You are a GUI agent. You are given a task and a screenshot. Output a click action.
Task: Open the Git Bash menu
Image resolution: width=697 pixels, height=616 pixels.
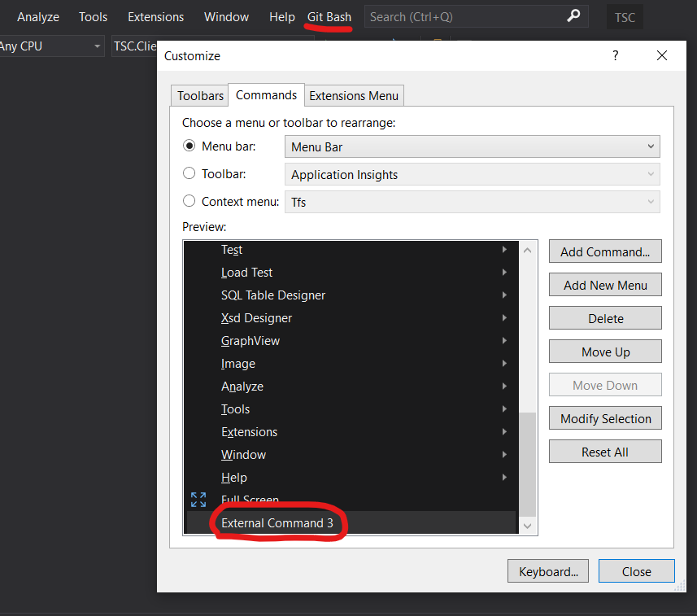click(x=329, y=16)
